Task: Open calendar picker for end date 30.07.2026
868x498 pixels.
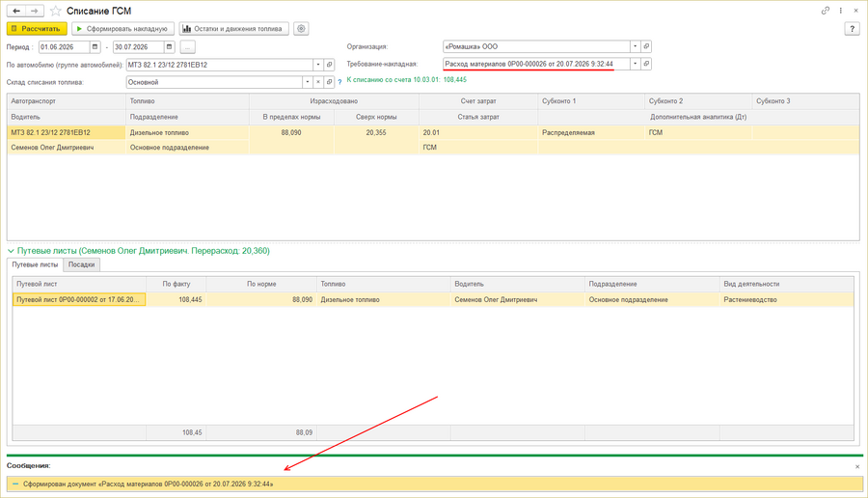Action: click(x=170, y=47)
